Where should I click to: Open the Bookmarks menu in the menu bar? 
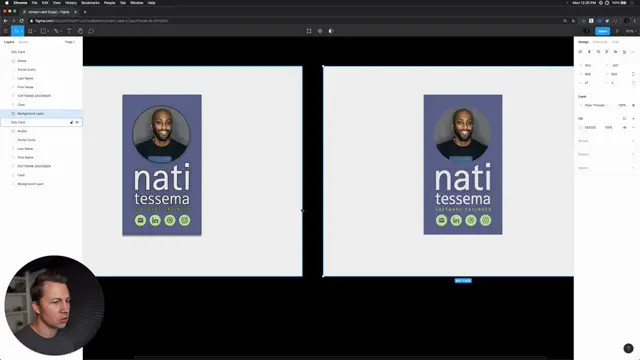(90, 2)
